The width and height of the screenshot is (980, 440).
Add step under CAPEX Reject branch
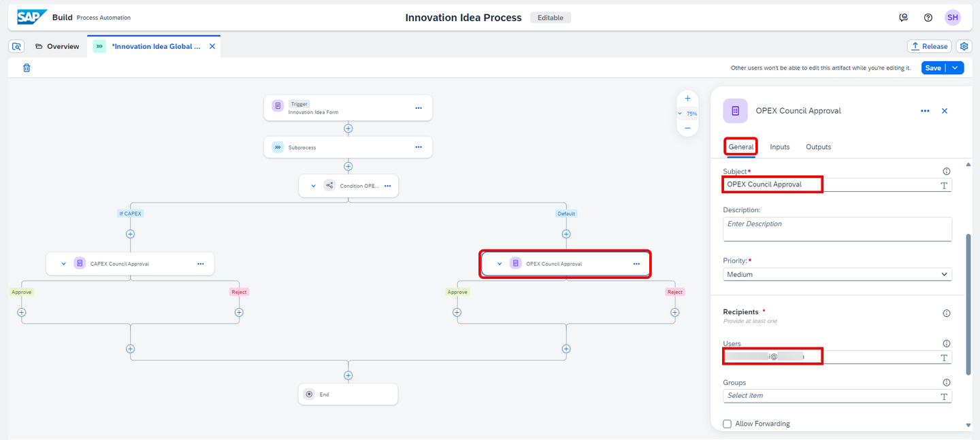click(x=239, y=313)
